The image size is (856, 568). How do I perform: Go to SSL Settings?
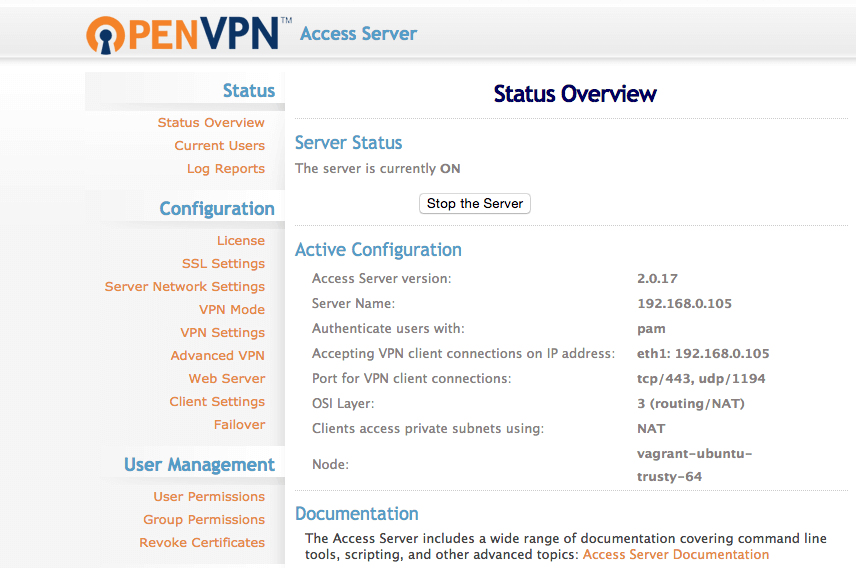coord(223,264)
